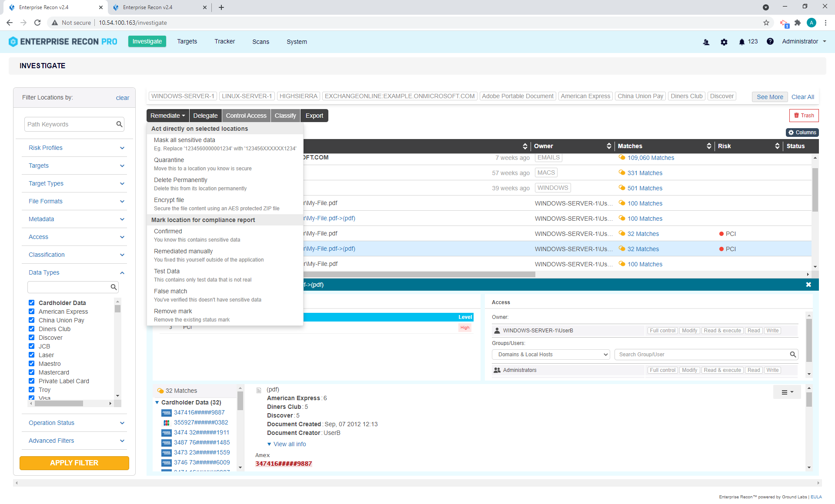835x504 pixels.
Task: Click the search magnifier in Path Keywords
Action: [x=119, y=124]
